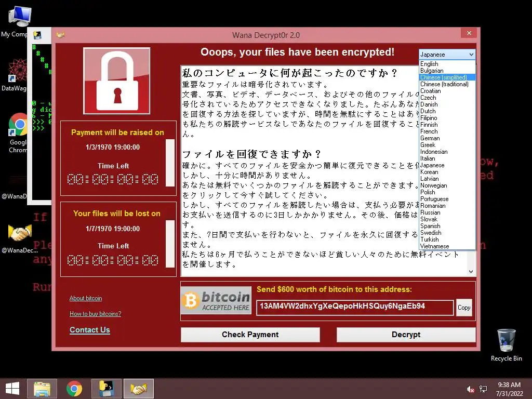This screenshot has width=532, height=399.
Task: Choose Portuguese language option
Action: tap(447, 199)
